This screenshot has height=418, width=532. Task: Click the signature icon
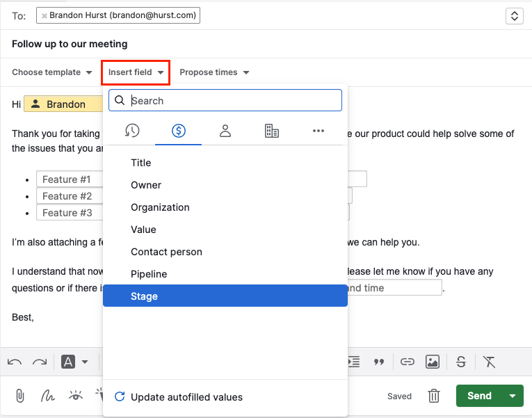point(47,396)
